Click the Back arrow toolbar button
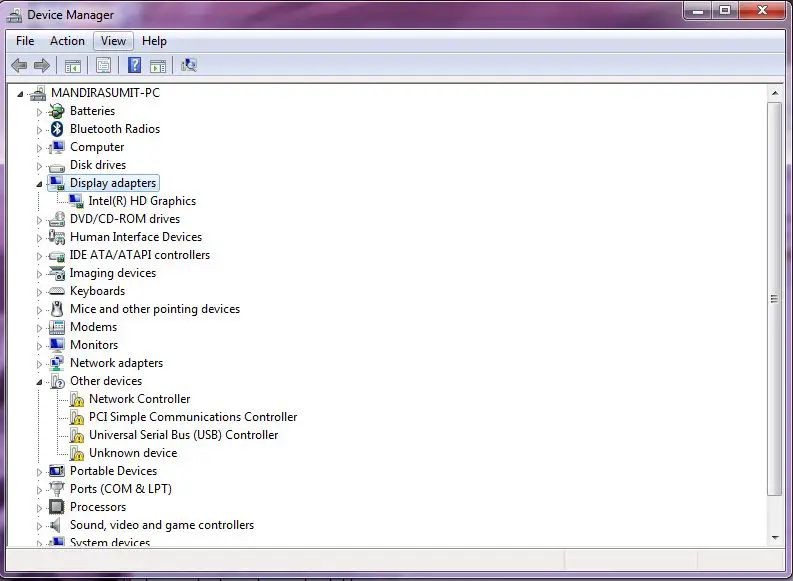The height and width of the screenshot is (581, 793). point(19,65)
